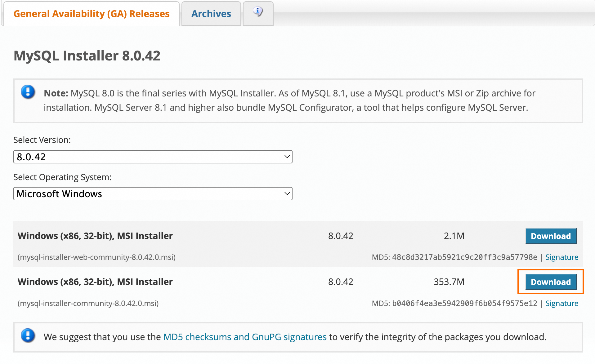Click the info icon beside the checksum suggestion
The width and height of the screenshot is (595, 364).
pyautogui.click(x=28, y=336)
